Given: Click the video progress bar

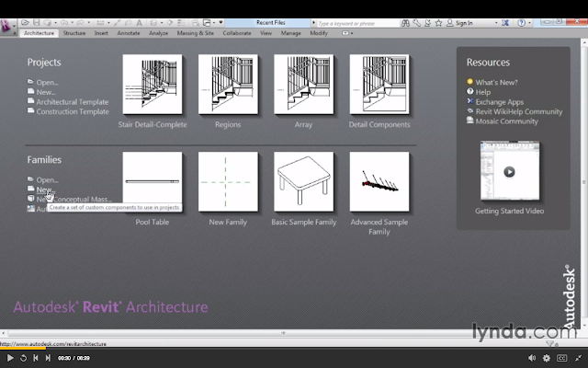Looking at the screenshot, I should click(294, 349).
